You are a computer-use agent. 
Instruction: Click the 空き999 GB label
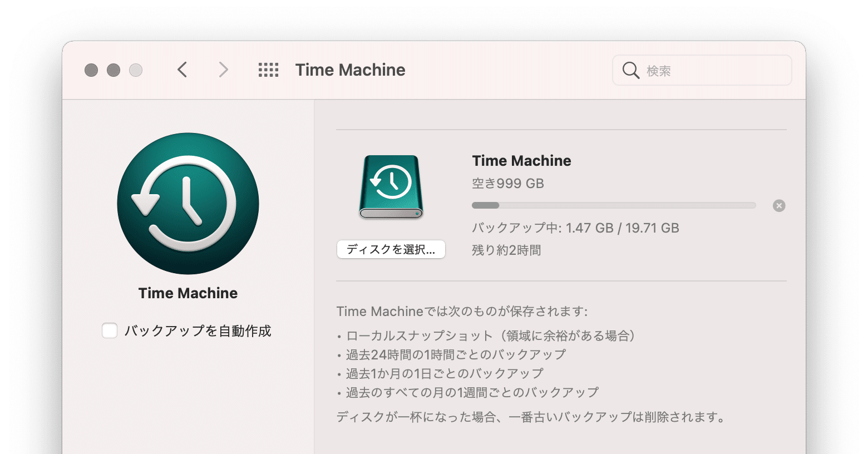point(508,183)
